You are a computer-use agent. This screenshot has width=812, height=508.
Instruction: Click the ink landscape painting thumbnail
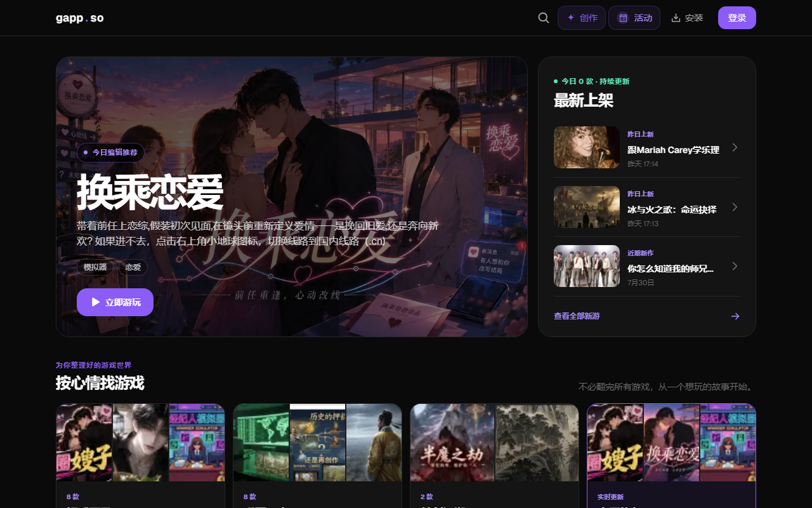coord(537,443)
